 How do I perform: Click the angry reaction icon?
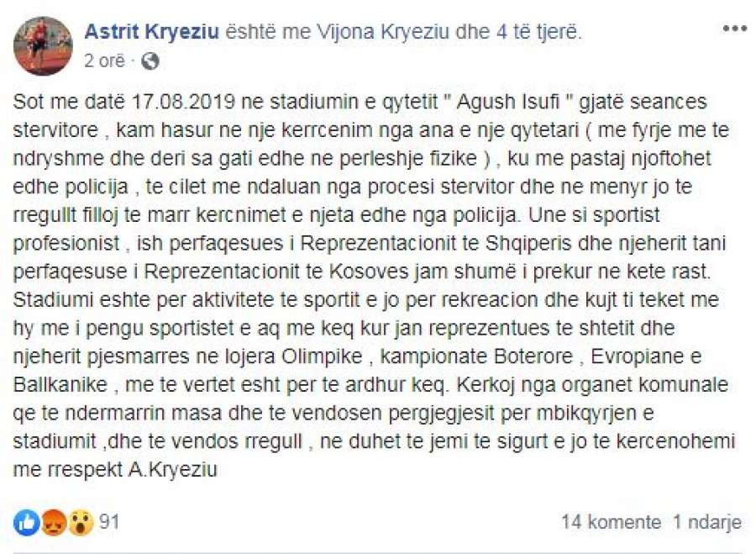53,523
